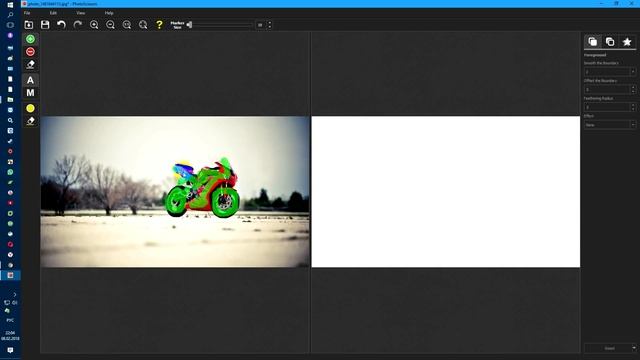The height and width of the screenshot is (360, 640).
Task: Open the View menu
Action: pyautogui.click(x=80, y=13)
